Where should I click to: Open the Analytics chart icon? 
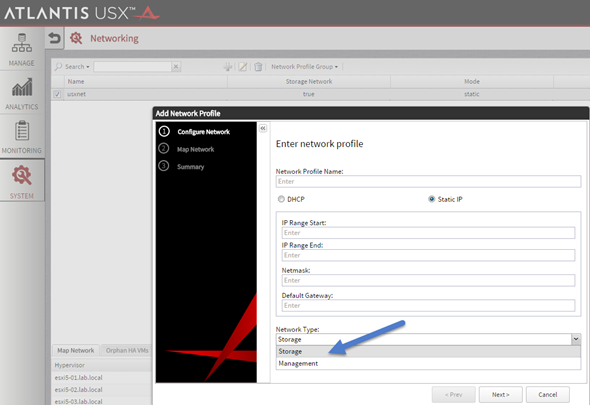tap(22, 87)
